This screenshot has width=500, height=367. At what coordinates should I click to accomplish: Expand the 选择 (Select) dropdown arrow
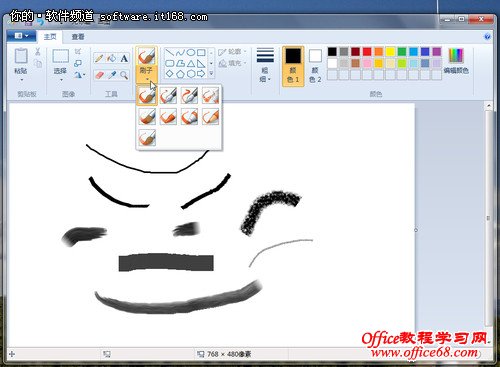[x=61, y=80]
